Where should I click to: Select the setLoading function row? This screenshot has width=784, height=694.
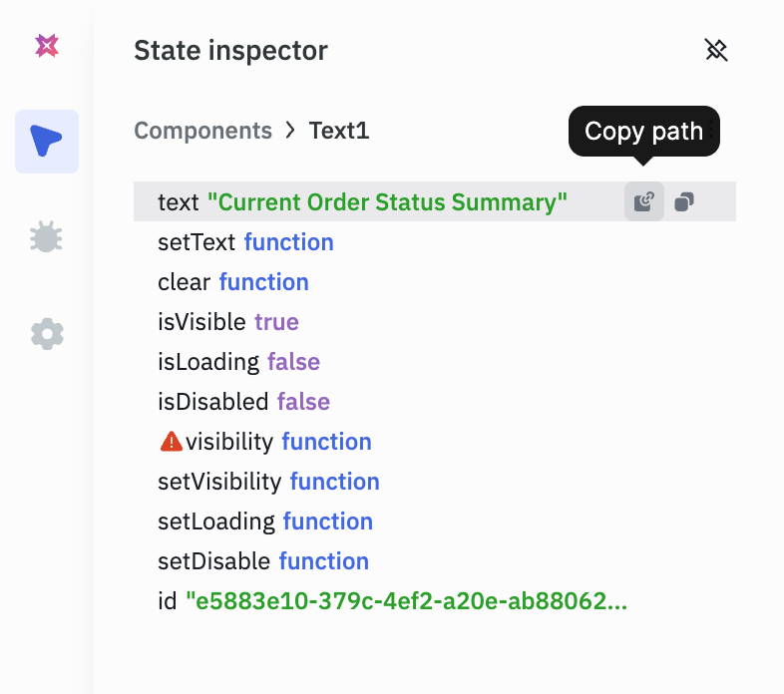tap(264, 521)
